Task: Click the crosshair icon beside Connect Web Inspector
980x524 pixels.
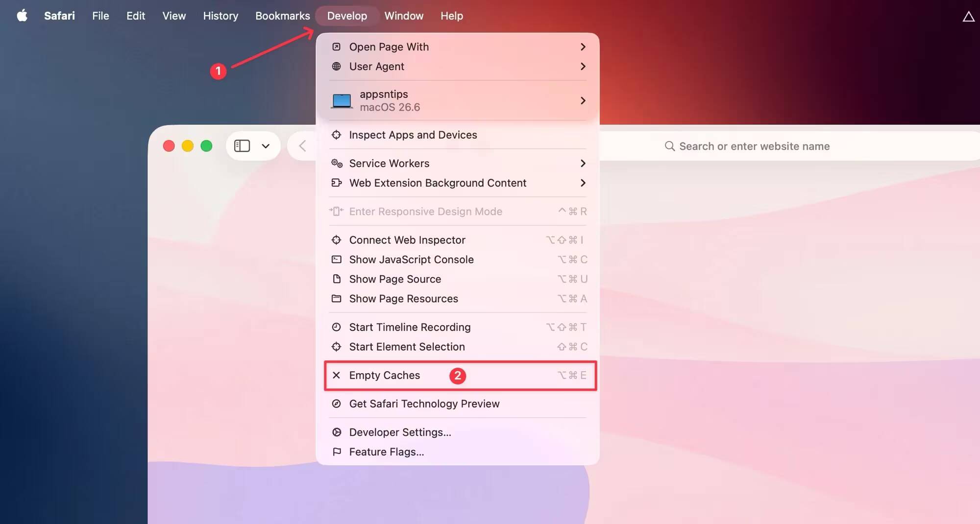Action: pos(336,240)
